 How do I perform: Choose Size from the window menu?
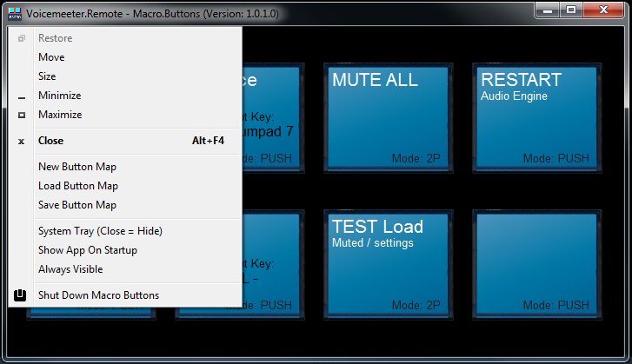click(125, 76)
